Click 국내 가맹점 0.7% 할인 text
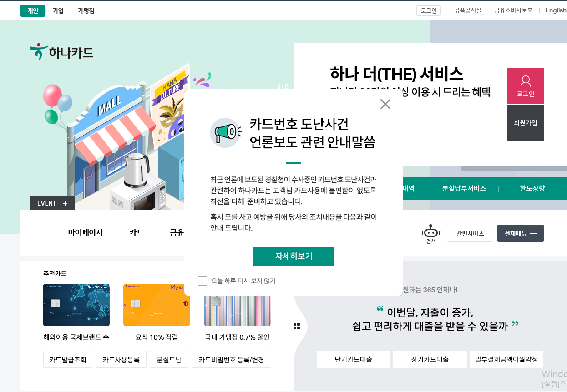 (237, 337)
